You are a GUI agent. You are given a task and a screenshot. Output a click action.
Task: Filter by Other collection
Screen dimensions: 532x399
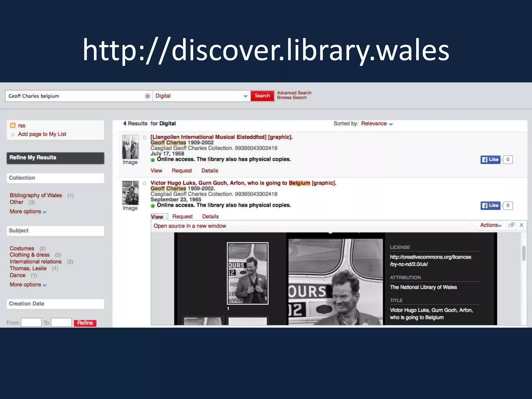[17, 202]
